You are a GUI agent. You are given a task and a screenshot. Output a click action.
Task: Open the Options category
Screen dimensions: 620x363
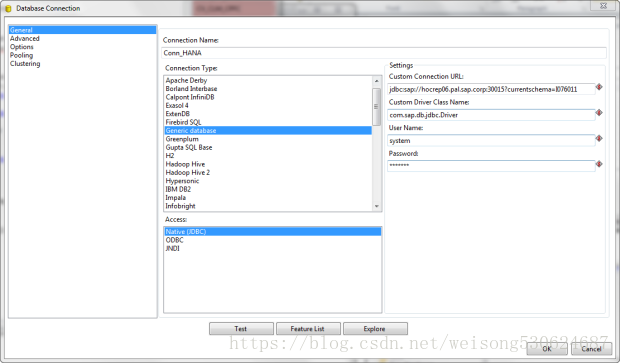coord(22,47)
